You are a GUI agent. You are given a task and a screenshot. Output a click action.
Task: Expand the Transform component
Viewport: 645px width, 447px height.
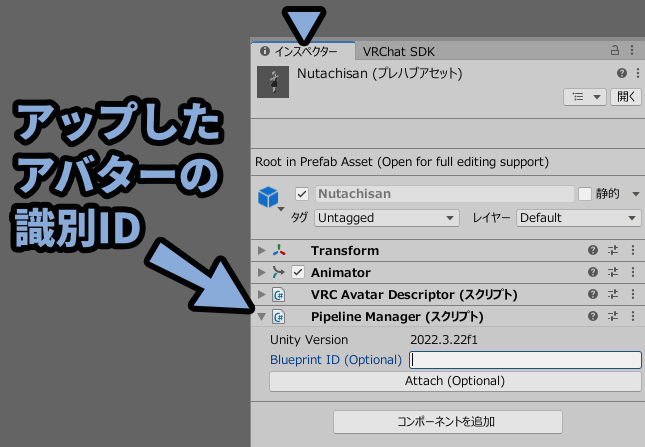[x=261, y=250]
